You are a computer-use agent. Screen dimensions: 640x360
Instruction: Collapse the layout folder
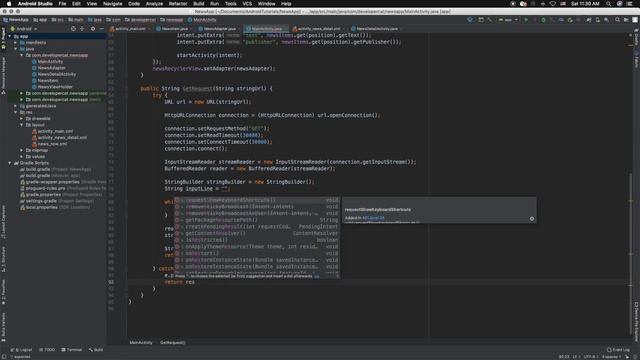coord(22,125)
